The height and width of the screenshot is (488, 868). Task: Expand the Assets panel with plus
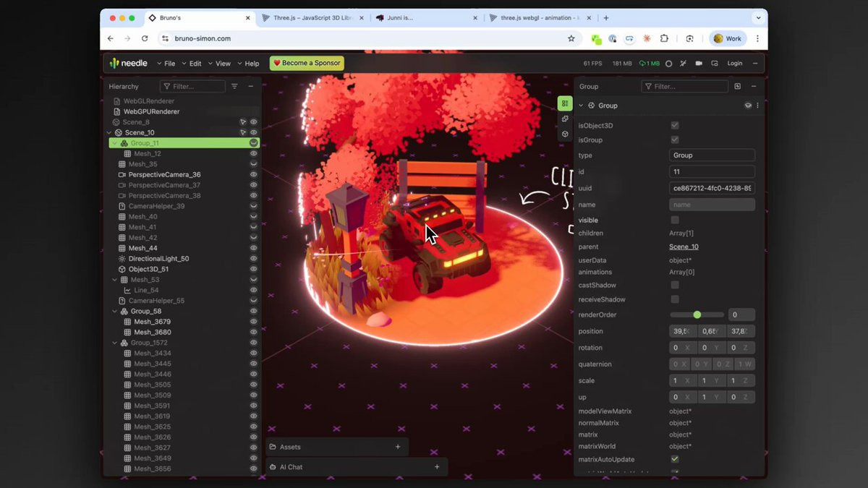pos(398,447)
